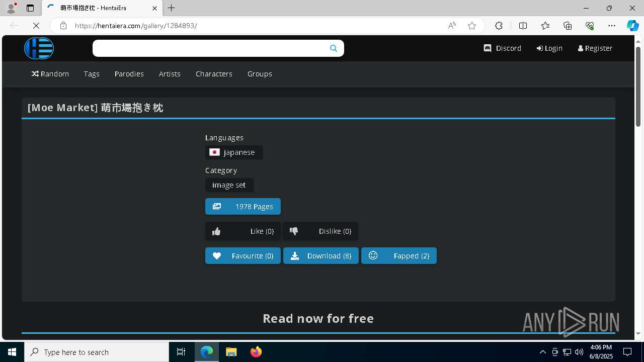The image size is (644, 362).
Task: Open the Windows Start menu
Action: pyautogui.click(x=12, y=352)
